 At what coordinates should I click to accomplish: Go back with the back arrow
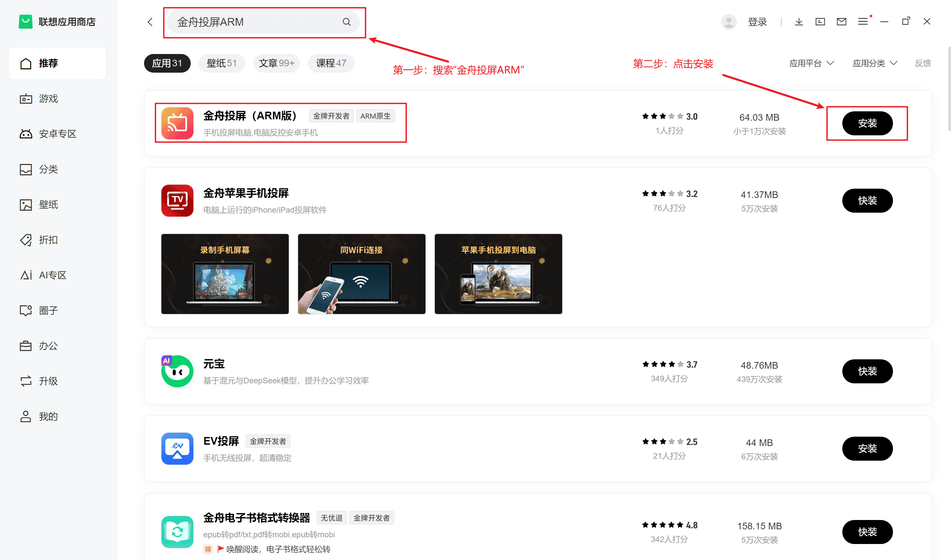click(x=150, y=22)
